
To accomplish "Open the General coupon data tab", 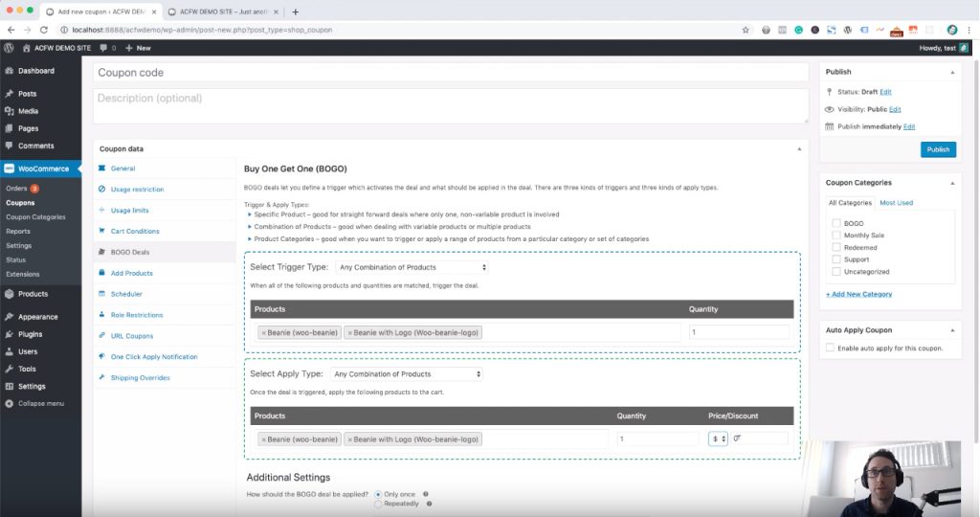I will [x=123, y=169].
